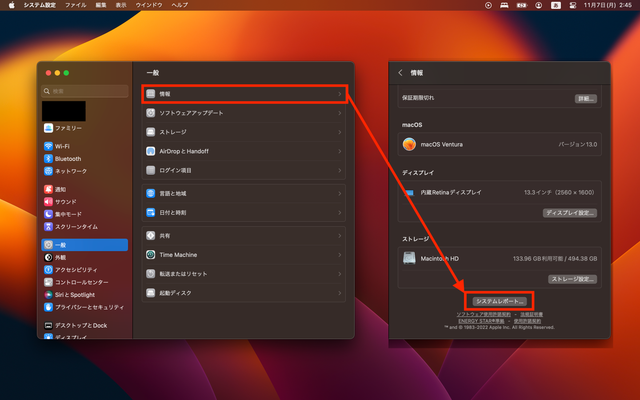Select the サウンド icon in sidebar

(48, 202)
